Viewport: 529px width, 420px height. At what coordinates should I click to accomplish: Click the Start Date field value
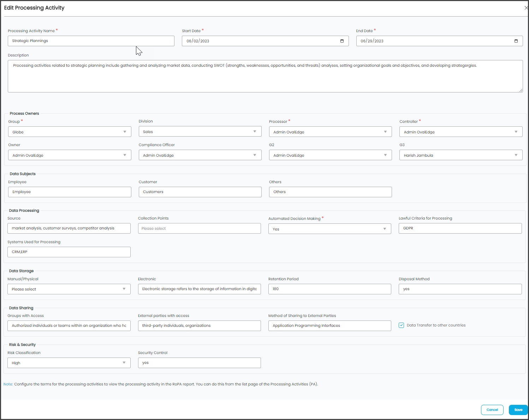[198, 41]
